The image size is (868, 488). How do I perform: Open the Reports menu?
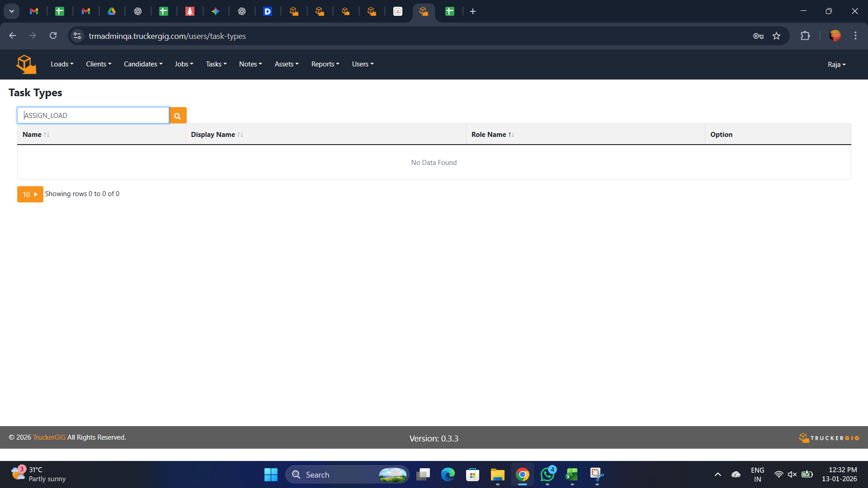(x=325, y=64)
